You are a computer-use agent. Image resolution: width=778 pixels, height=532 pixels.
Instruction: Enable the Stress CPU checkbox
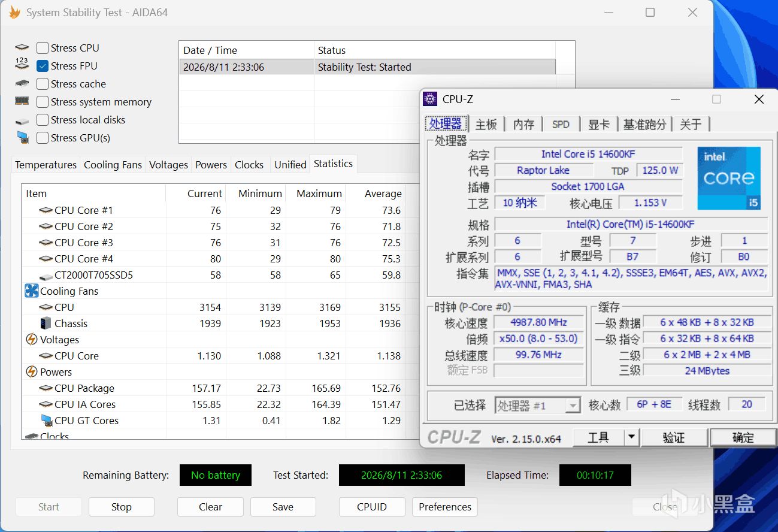click(x=43, y=48)
